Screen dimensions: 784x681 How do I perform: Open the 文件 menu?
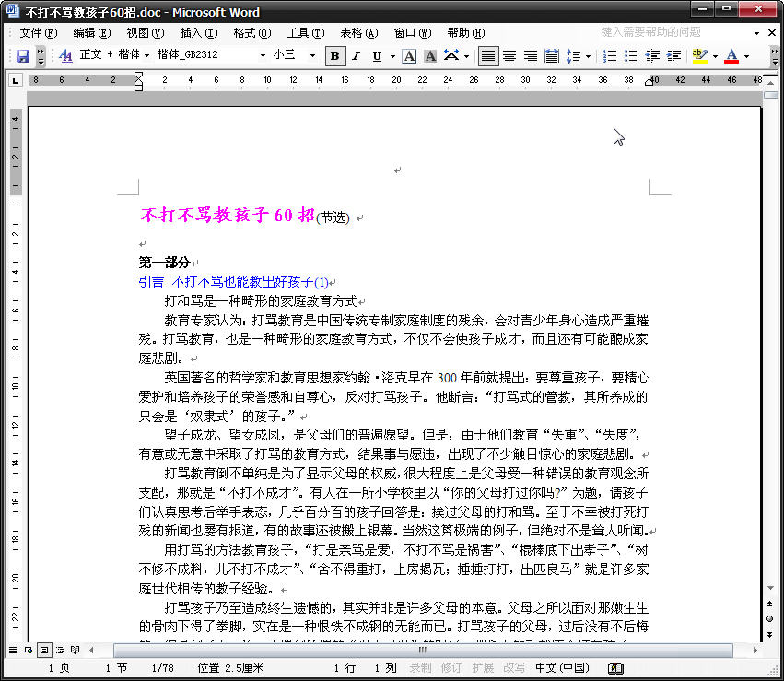click(x=38, y=33)
